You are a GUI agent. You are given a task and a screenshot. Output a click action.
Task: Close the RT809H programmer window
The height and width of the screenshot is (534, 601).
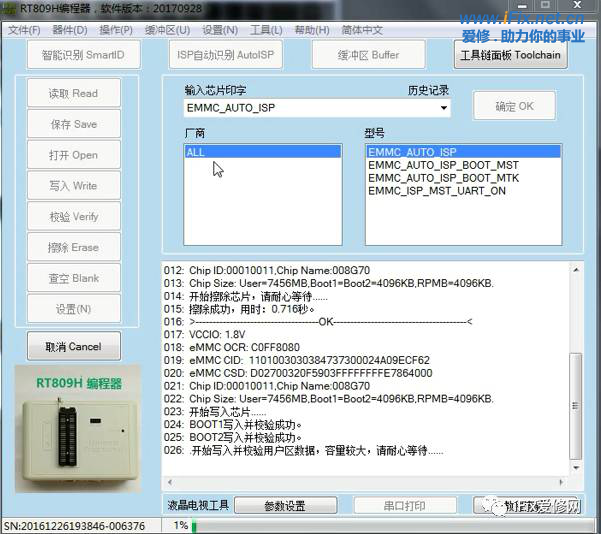578,5
